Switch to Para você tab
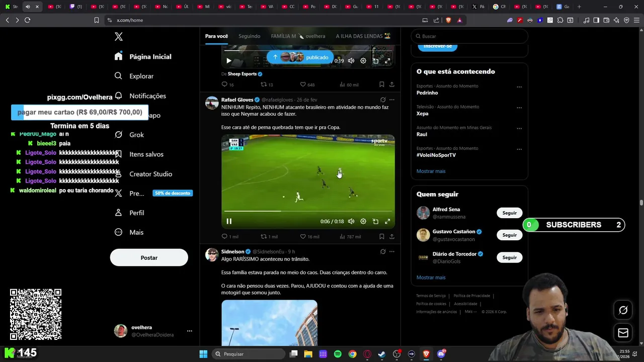 pos(216,36)
